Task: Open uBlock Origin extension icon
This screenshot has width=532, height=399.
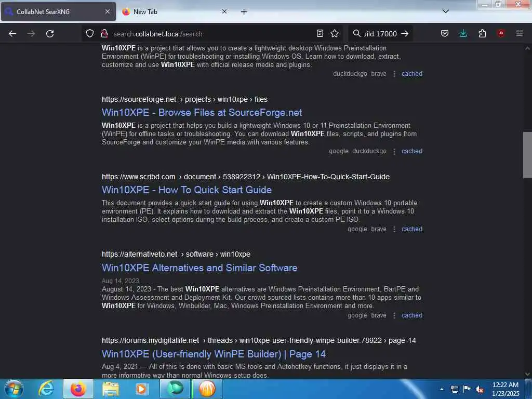Action: (500, 33)
